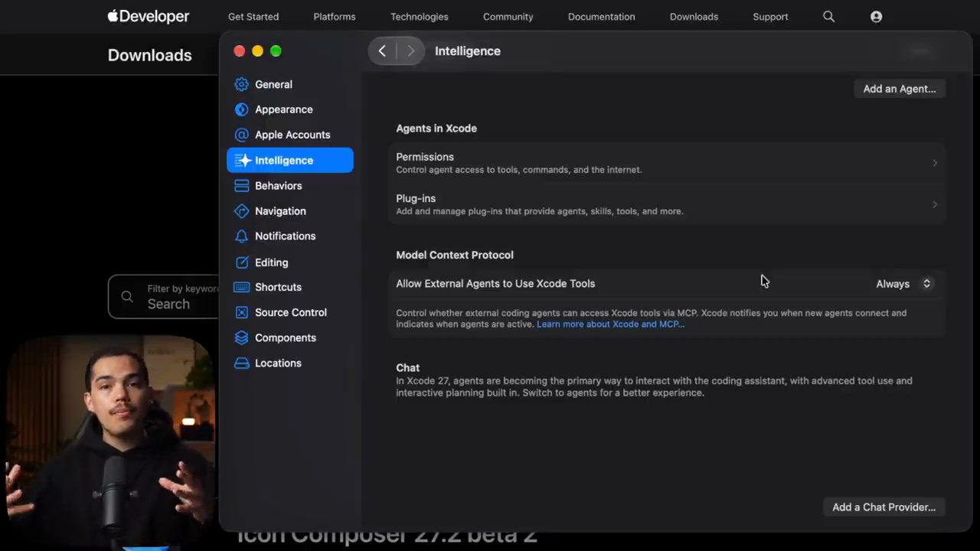This screenshot has height=551, width=980.
Task: Open Support in Developer navigation
Action: (770, 17)
